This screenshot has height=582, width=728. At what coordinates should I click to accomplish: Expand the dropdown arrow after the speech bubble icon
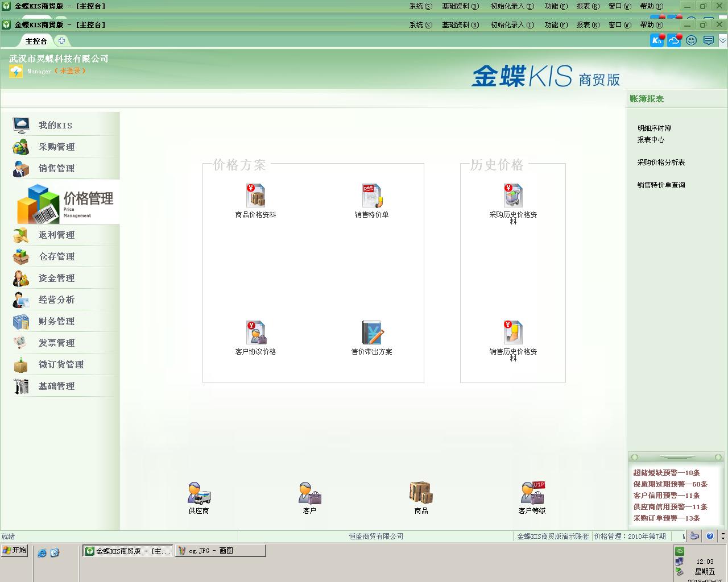[x=723, y=40]
